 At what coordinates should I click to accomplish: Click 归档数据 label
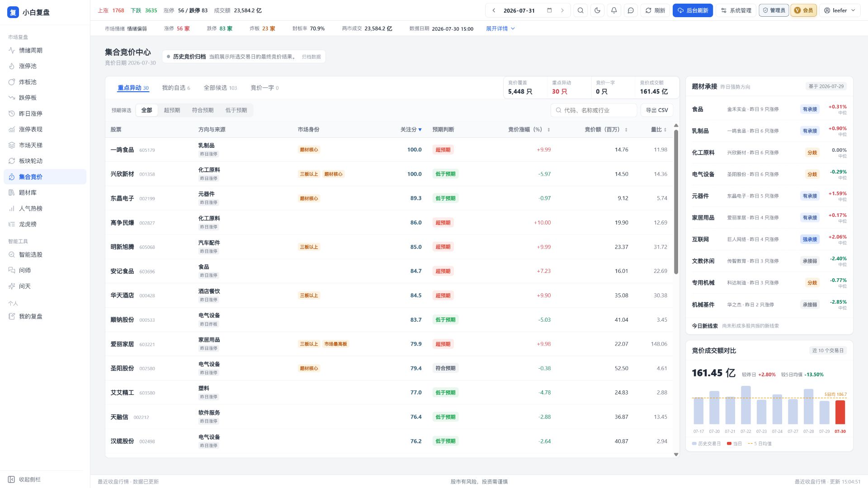pyautogui.click(x=311, y=57)
